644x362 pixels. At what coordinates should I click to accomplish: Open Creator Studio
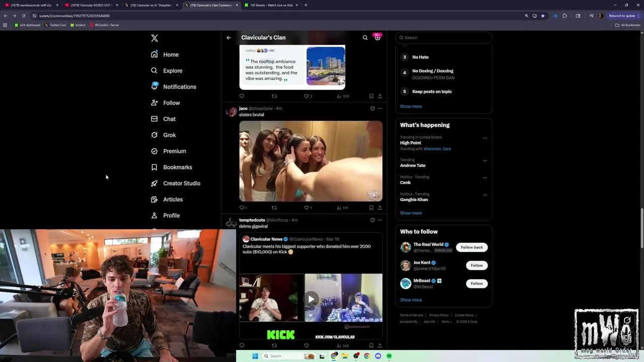pos(176,183)
